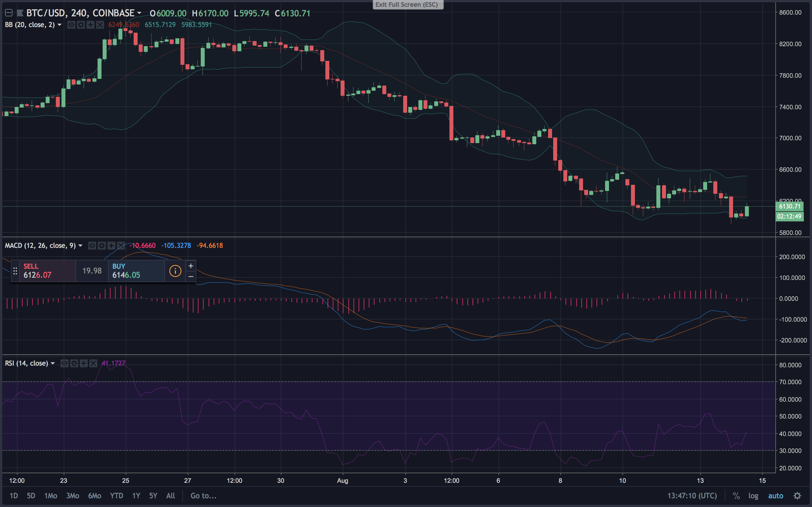Expand the BB (20, close, 2) dropdown
The image size is (812, 507).
coord(59,25)
